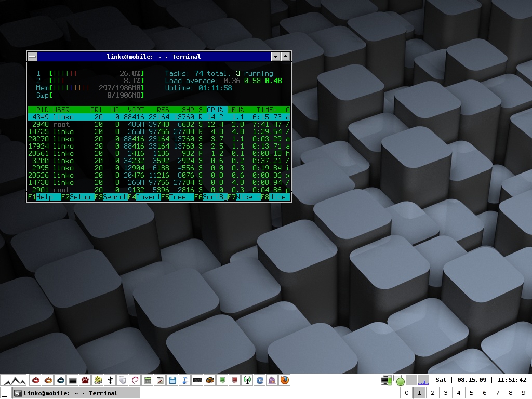
Task: Select process row PID 20270
Action: click(x=159, y=139)
